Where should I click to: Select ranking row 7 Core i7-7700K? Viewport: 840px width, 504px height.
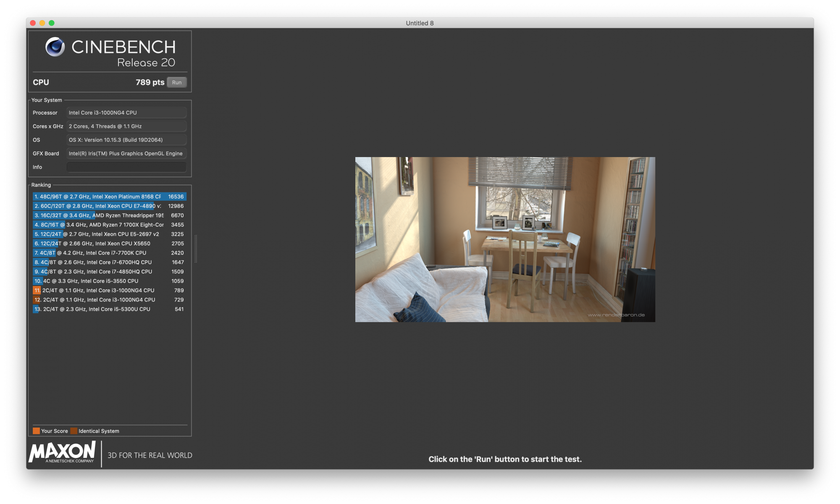coord(110,253)
